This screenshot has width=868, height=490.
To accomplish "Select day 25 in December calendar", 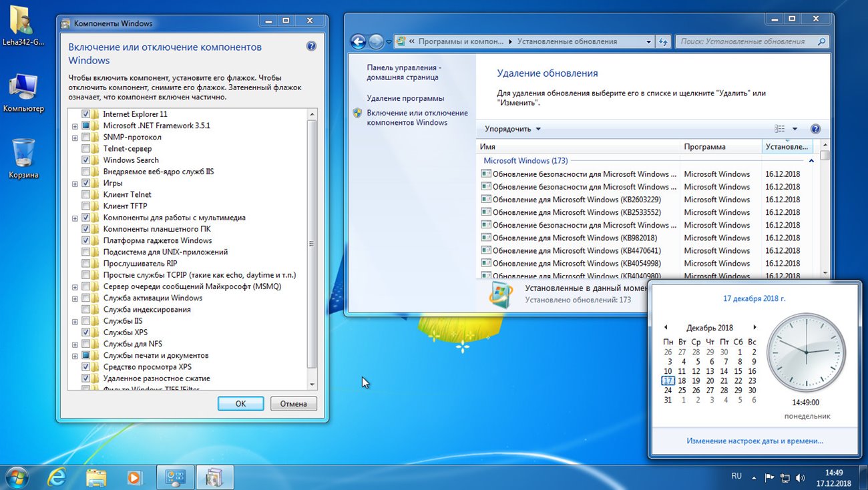I will point(682,391).
